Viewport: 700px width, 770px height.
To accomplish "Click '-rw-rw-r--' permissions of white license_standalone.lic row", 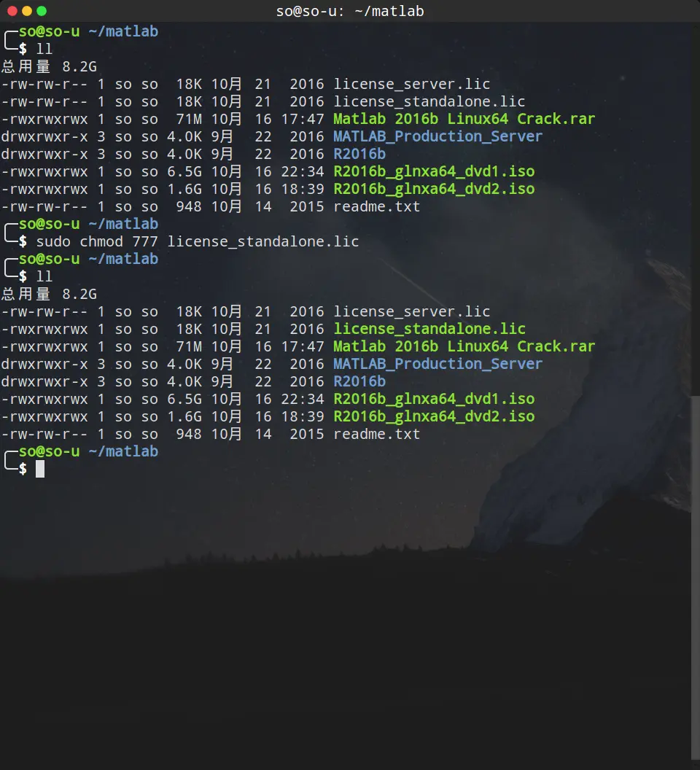I will pos(44,101).
